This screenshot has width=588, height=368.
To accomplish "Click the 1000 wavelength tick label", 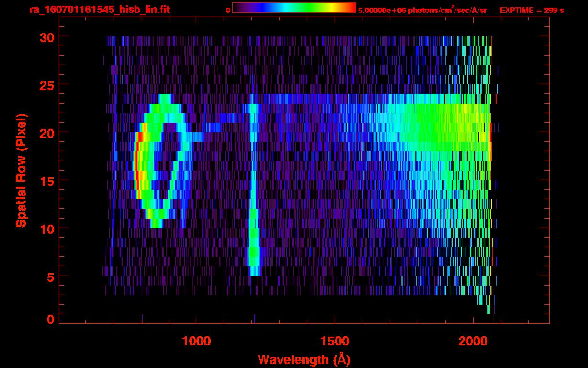I will (x=196, y=341).
